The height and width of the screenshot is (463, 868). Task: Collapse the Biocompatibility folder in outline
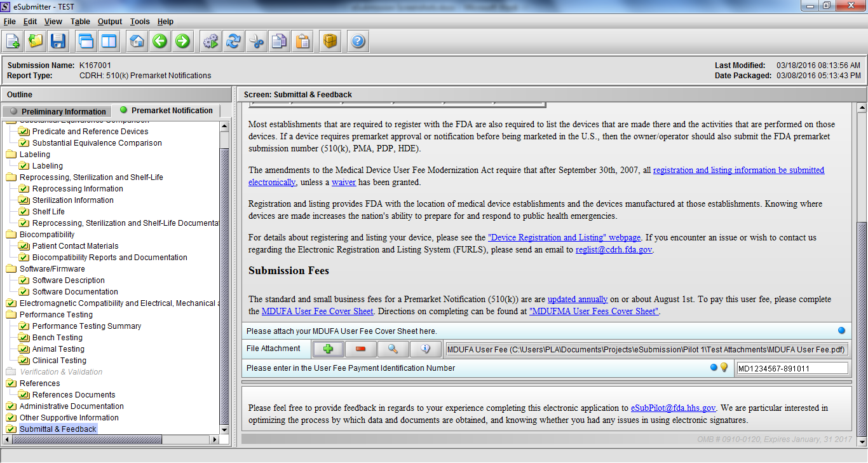coord(11,235)
